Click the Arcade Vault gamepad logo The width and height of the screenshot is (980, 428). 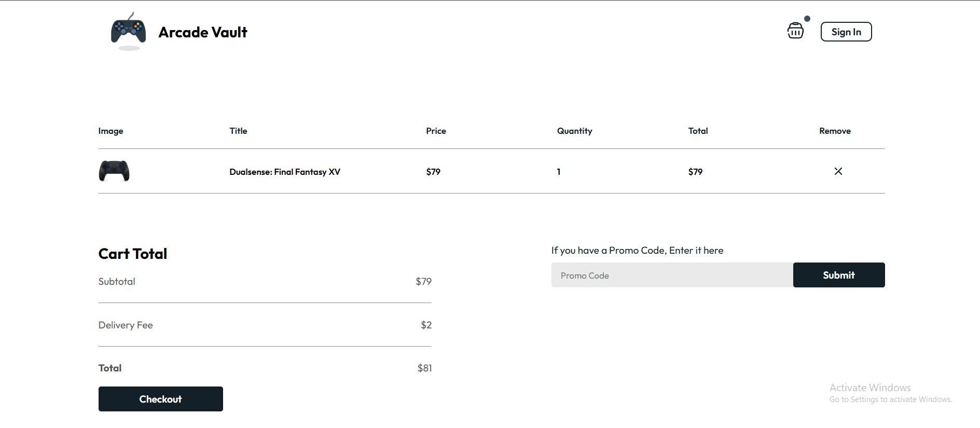pos(128,31)
